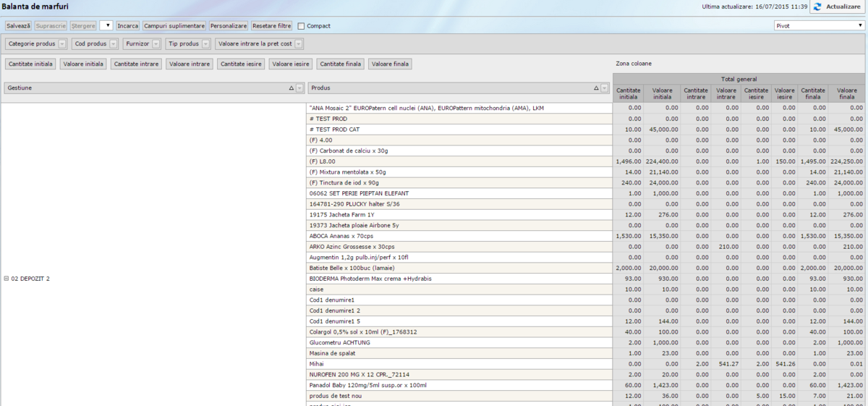Select the Glucometru ACHTUNG product row
The height and width of the screenshot is (406, 868).
(333, 342)
